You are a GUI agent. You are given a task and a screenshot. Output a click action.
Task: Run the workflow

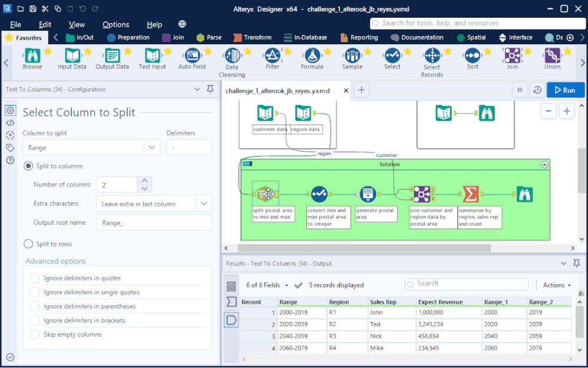pyautogui.click(x=566, y=90)
